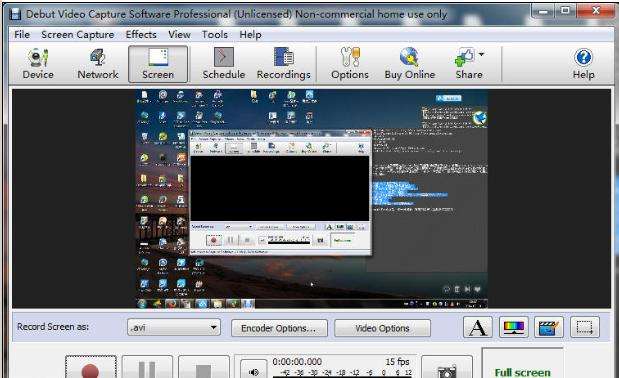The height and width of the screenshot is (378, 619).
Task: Select the Network capture source icon
Action: pos(98,64)
